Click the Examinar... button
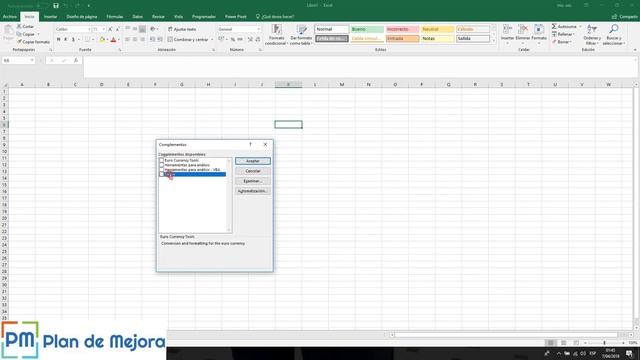Image resolution: width=640 pixels, height=360 pixels. pos(253,181)
